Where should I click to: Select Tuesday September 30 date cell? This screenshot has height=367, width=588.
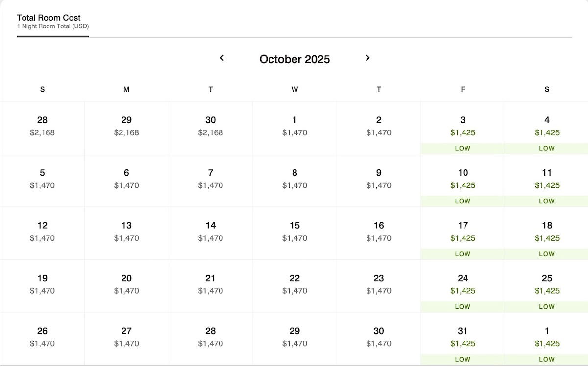coord(211,128)
